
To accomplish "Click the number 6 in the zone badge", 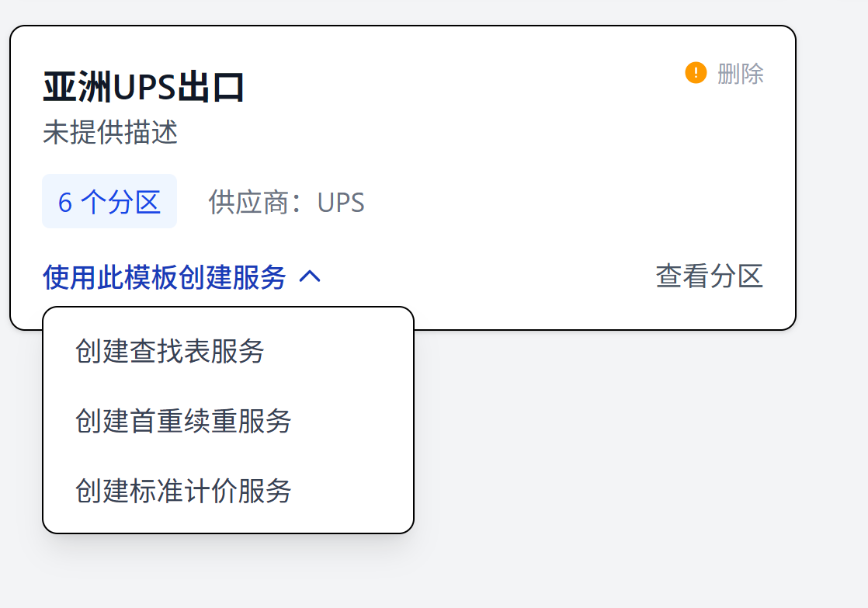I will [65, 202].
